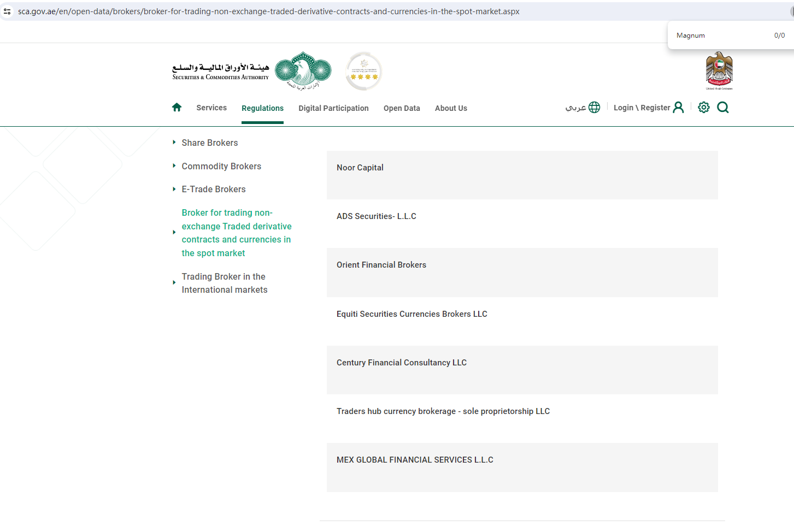View site info icon in address bar
794x532 pixels.
[x=7, y=11]
